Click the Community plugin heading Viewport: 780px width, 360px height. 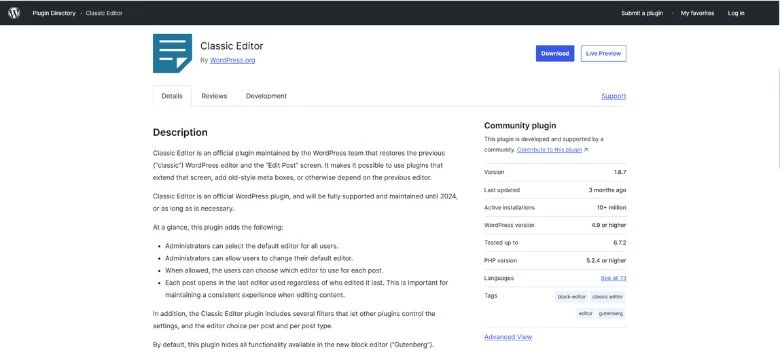[x=520, y=126]
